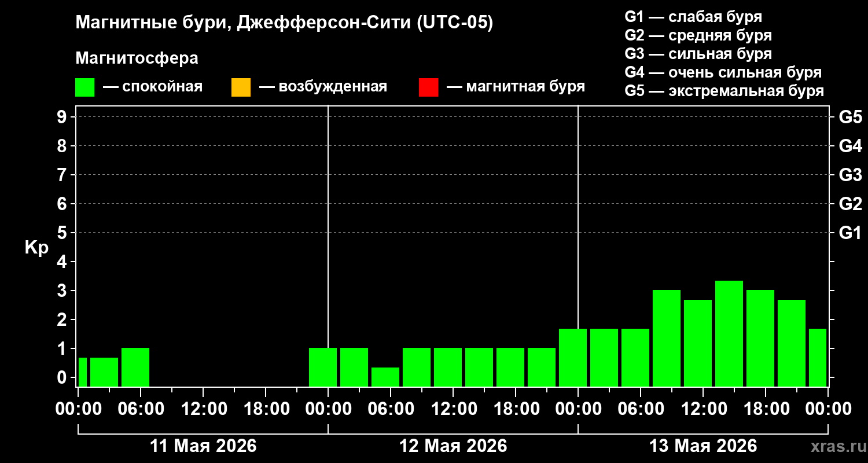Click the 'Магнитосфера' legend heading
This screenshot has height=463, width=868.
tap(137, 58)
